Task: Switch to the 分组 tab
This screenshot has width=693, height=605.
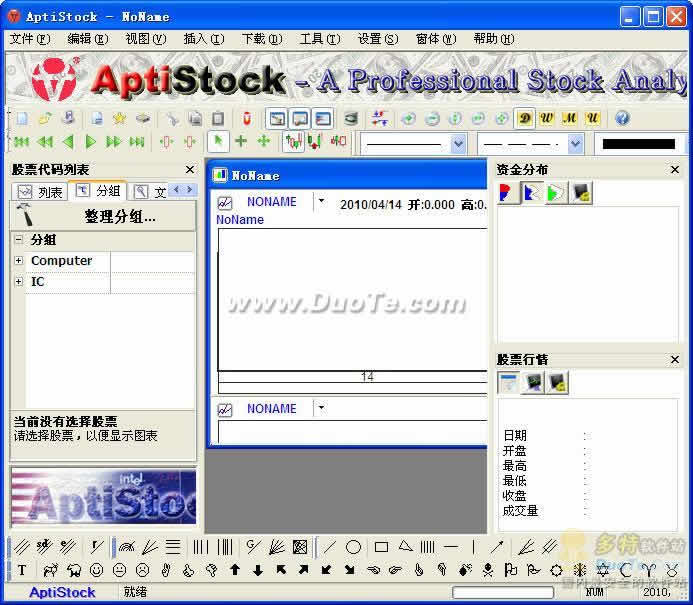Action: click(98, 191)
